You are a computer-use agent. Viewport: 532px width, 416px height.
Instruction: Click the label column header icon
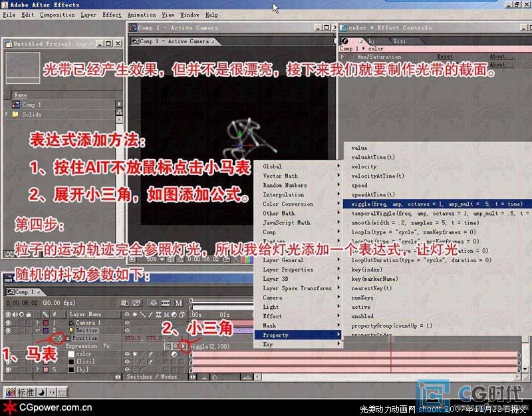[x=45, y=314]
